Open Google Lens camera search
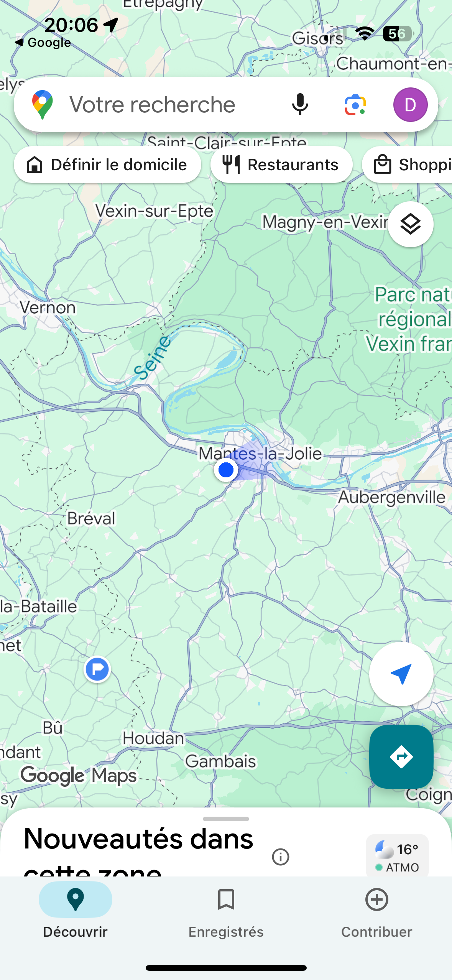This screenshot has height=980, width=452. coord(355,104)
